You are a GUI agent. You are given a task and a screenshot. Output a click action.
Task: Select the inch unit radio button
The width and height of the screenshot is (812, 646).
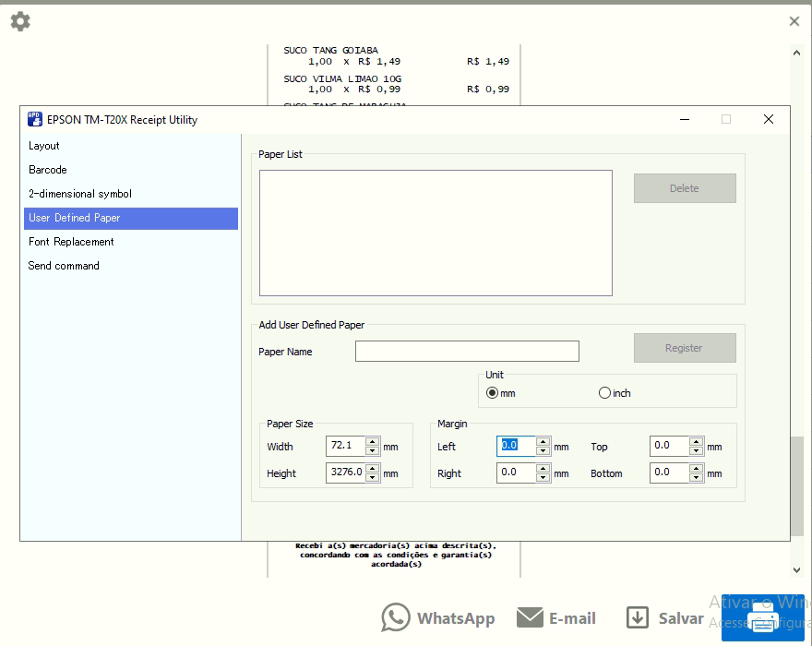(x=604, y=393)
